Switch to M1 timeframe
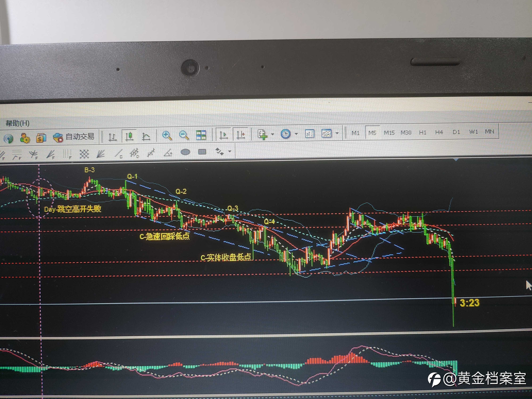Image resolution: width=532 pixels, height=399 pixels. pyautogui.click(x=356, y=133)
